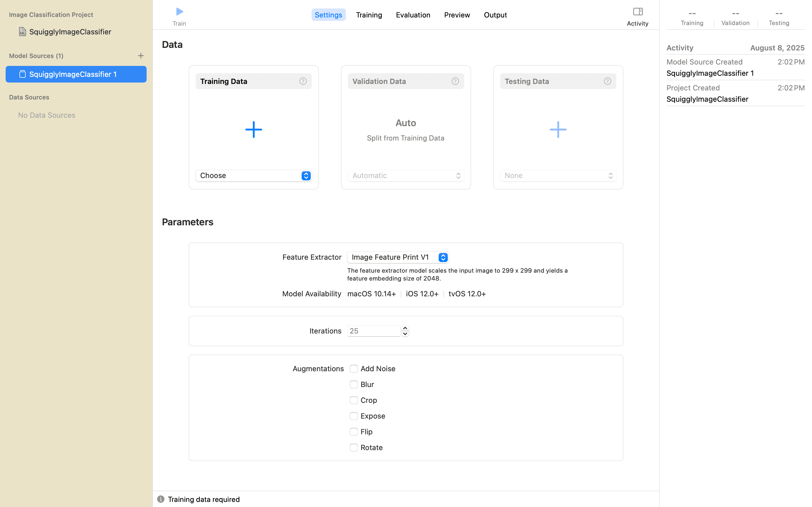Open Validation Data help question mark

tap(455, 81)
